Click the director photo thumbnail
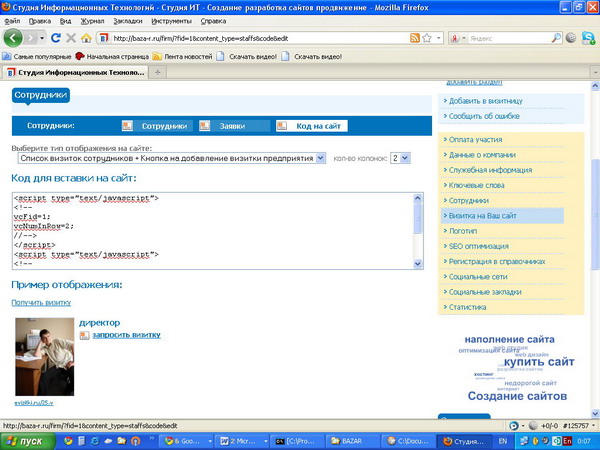600x450 pixels. (x=44, y=357)
